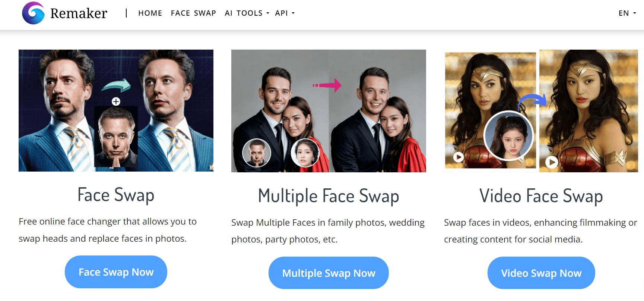Click the circular woman's face thumbnail in wedding photo

tap(305, 153)
